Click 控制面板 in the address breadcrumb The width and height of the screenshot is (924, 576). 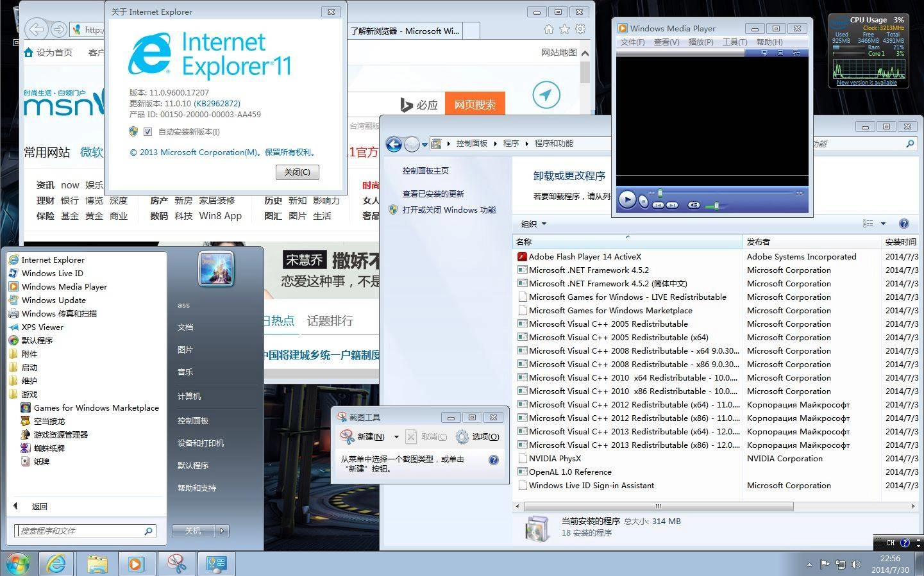pos(472,144)
